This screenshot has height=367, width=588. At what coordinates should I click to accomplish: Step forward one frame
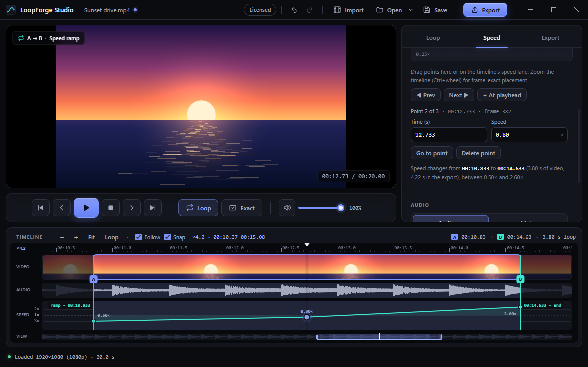click(132, 208)
